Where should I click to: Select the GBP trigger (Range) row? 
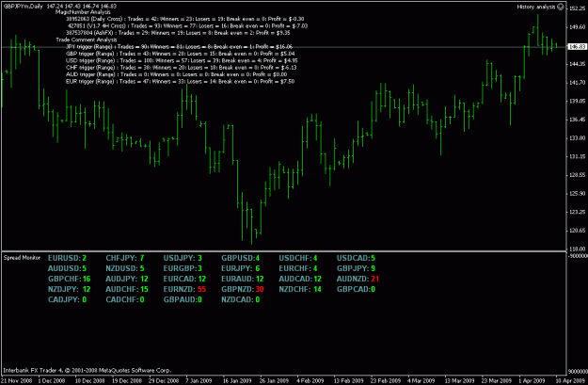(x=181, y=54)
